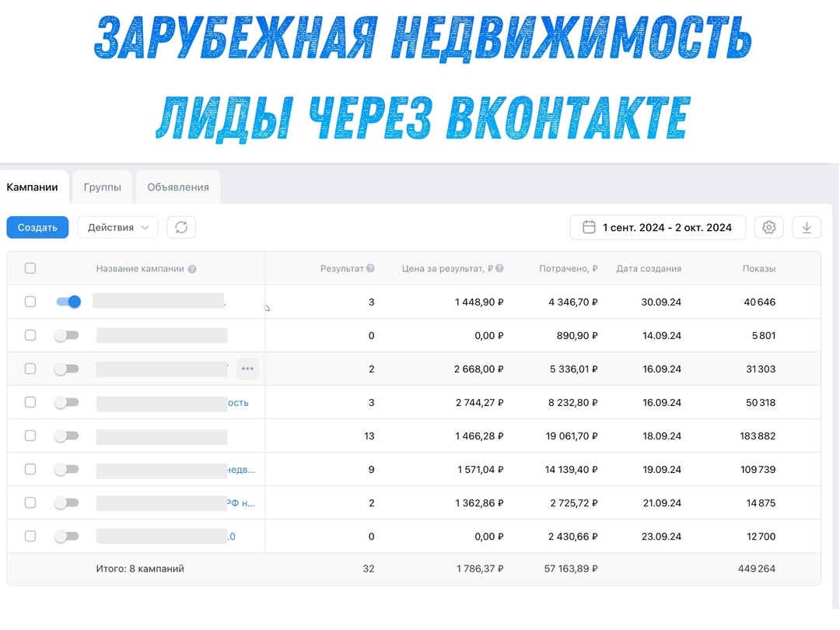Viewport: 840px width, 630px height.
Task: Click the download report icon
Action: coord(807,227)
